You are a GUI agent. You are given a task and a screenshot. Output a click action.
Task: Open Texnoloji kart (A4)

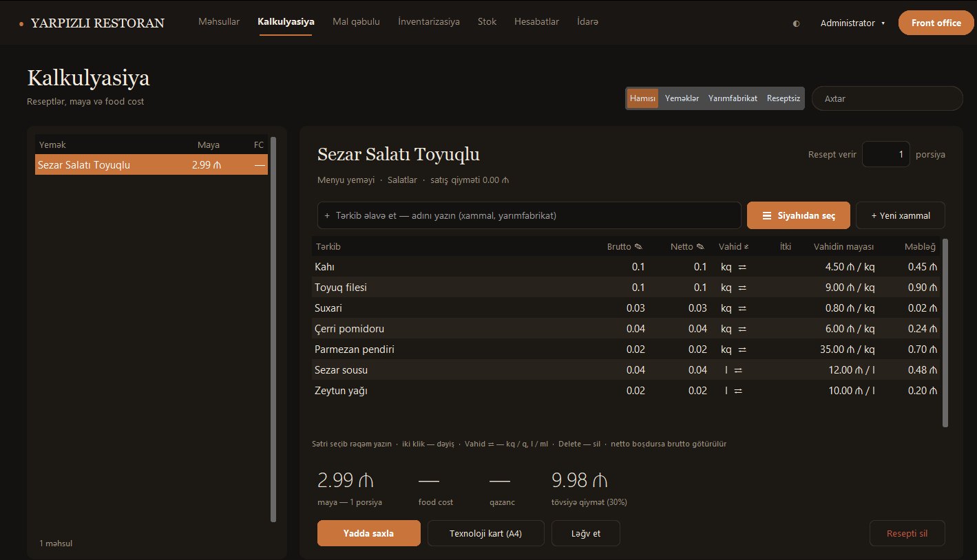tap(486, 533)
